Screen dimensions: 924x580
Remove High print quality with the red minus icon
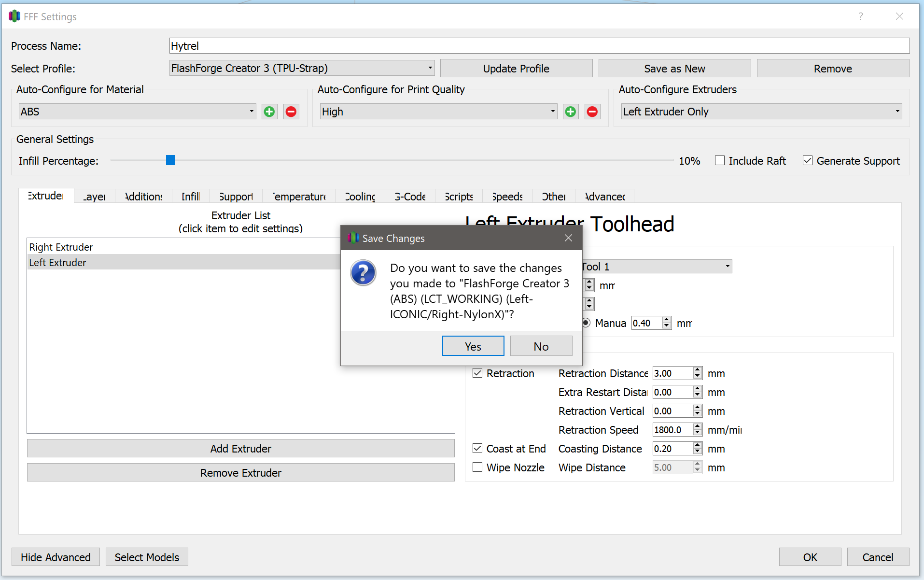point(592,112)
